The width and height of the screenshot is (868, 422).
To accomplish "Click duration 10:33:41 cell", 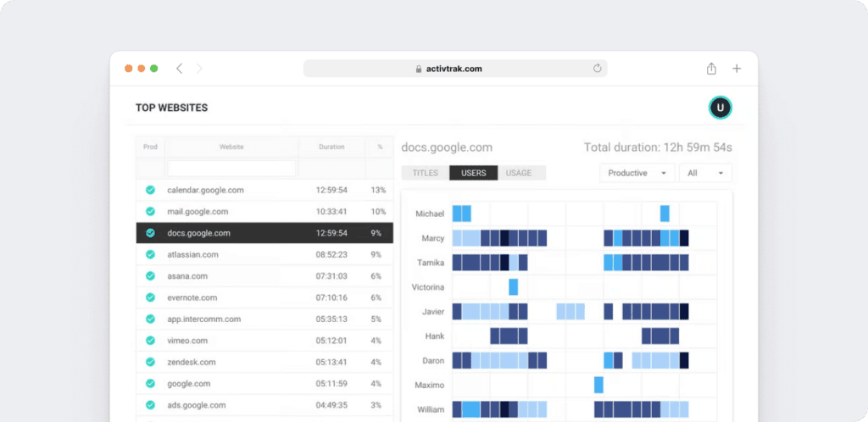I will 331,211.
